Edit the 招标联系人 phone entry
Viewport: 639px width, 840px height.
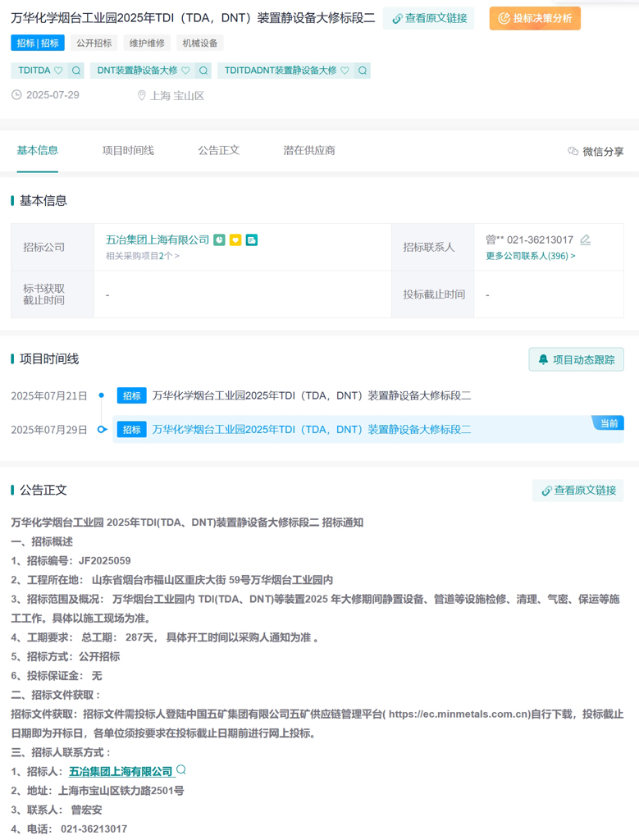[586, 240]
